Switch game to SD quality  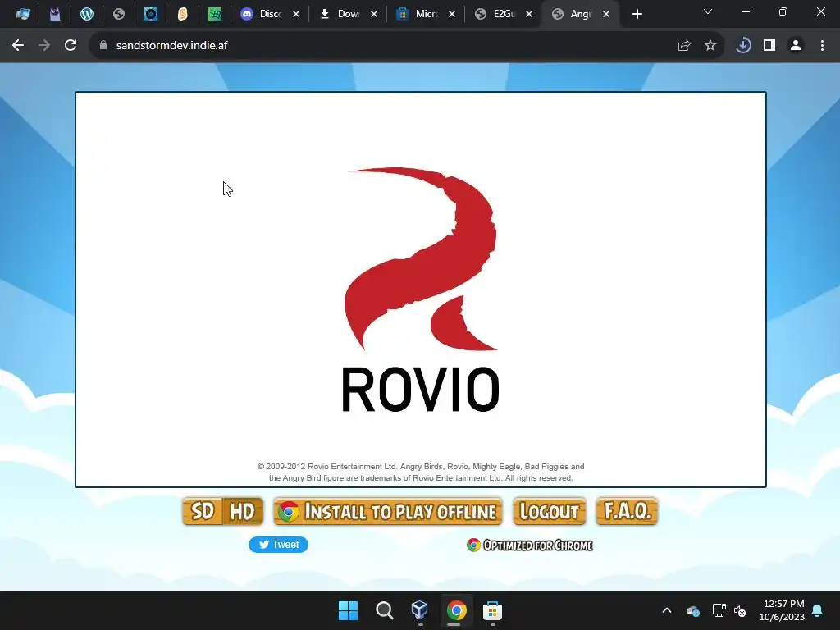(x=202, y=511)
